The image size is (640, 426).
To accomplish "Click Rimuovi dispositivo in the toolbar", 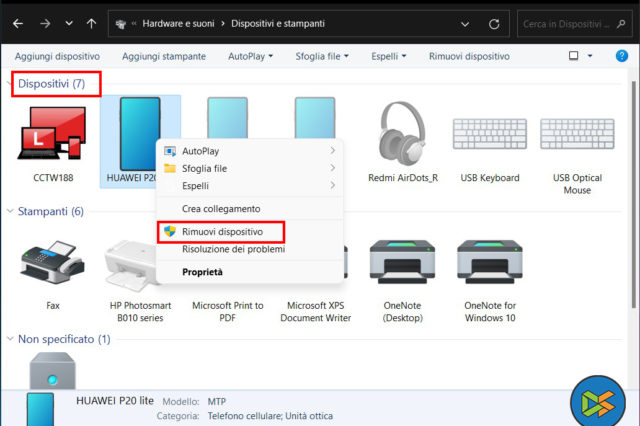I will click(469, 56).
